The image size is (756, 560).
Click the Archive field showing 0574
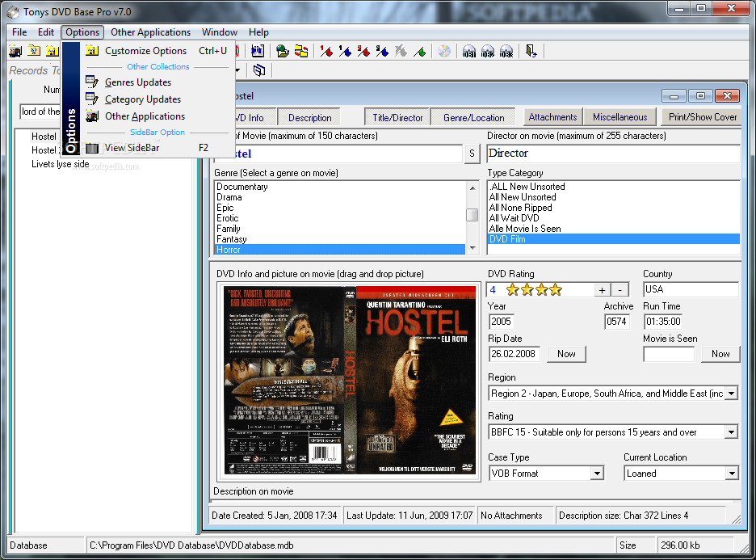(616, 322)
